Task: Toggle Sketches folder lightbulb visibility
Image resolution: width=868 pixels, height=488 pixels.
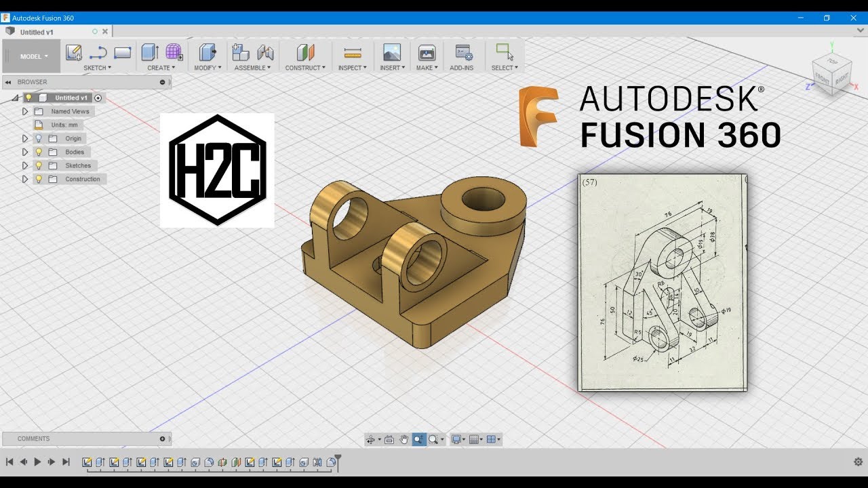Action: click(39, 165)
